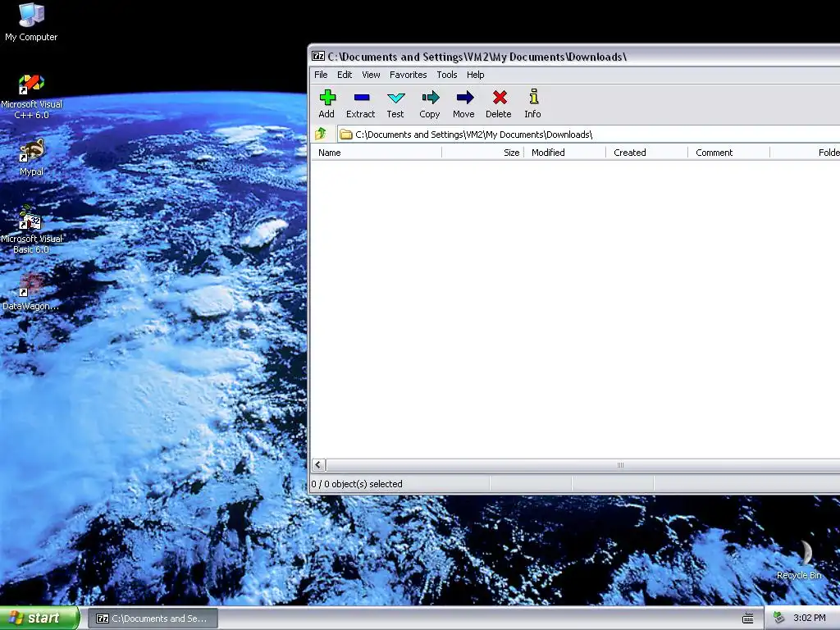
Task: Select the Extract toolbar icon
Action: coord(361,103)
